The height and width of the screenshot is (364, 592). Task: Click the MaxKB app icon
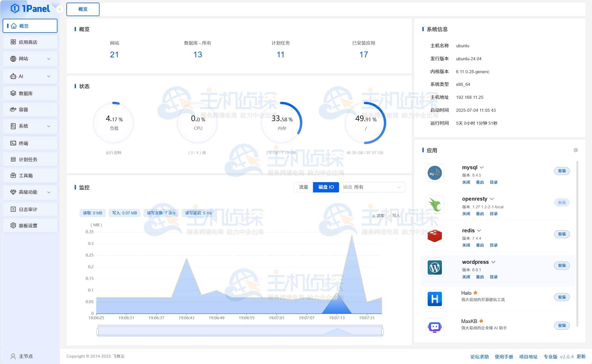click(435, 327)
